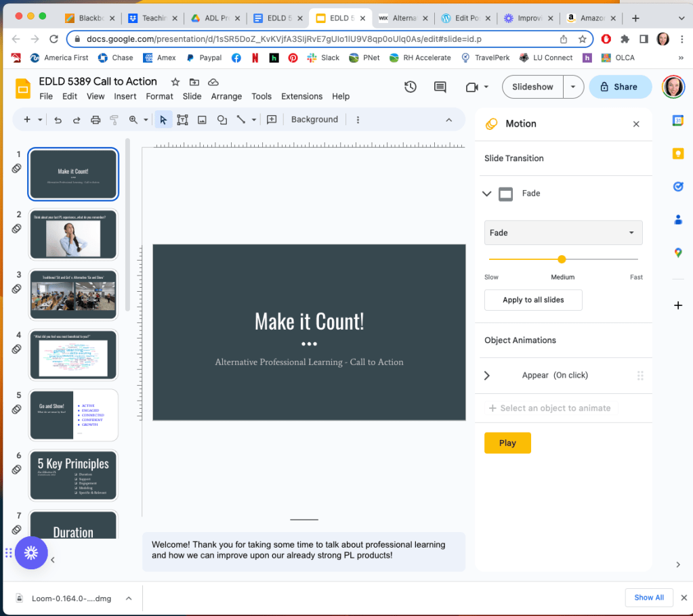693x616 pixels.
Task: Select the Text box tool
Action: pyautogui.click(x=182, y=120)
